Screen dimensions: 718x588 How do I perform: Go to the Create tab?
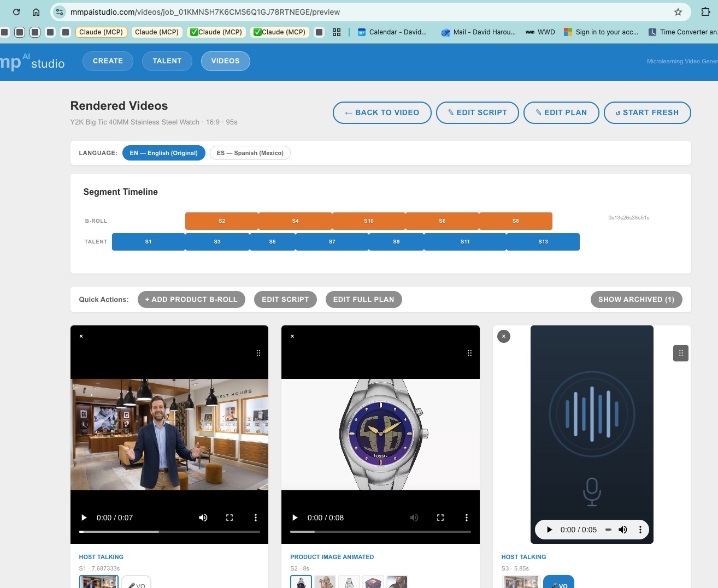click(108, 61)
